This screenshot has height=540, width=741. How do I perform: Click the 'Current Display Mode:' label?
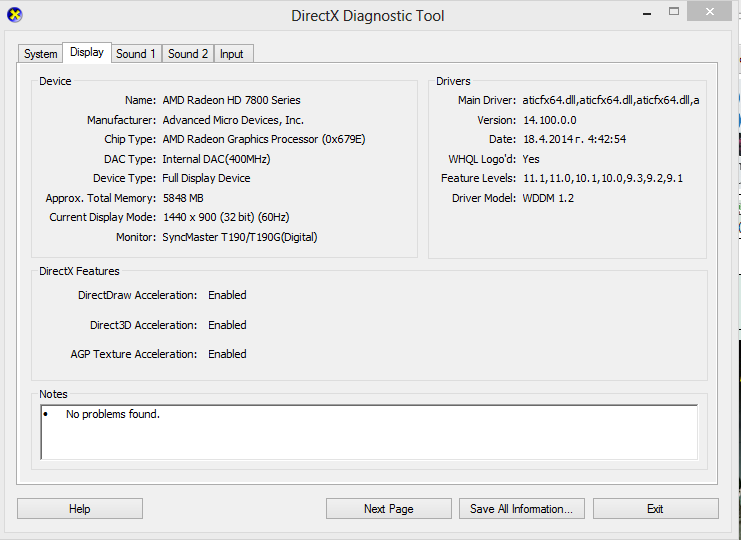click(x=103, y=217)
